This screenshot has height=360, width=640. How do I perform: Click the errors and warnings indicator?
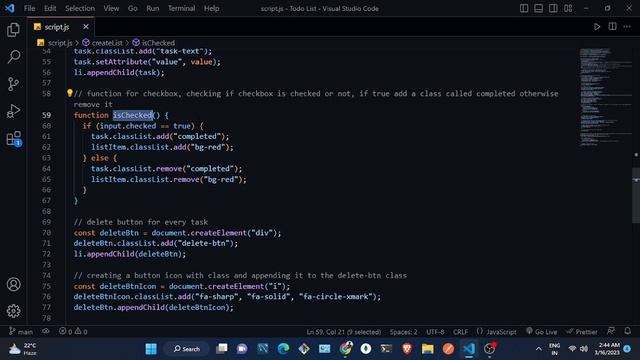pos(73,331)
